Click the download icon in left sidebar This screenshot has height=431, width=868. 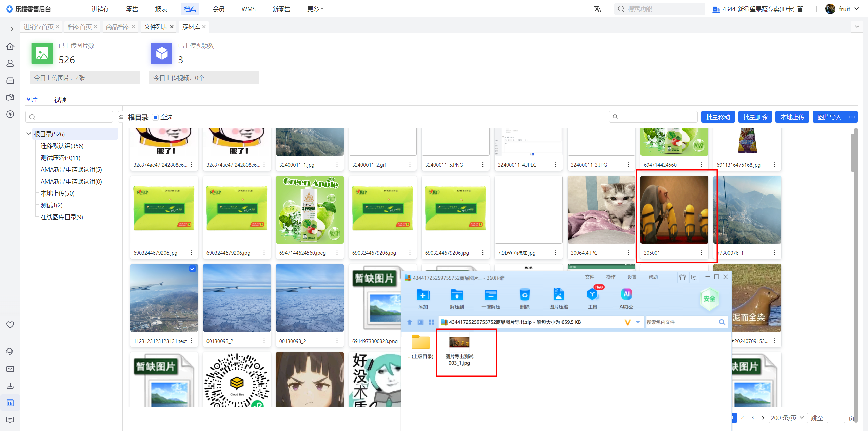10,386
